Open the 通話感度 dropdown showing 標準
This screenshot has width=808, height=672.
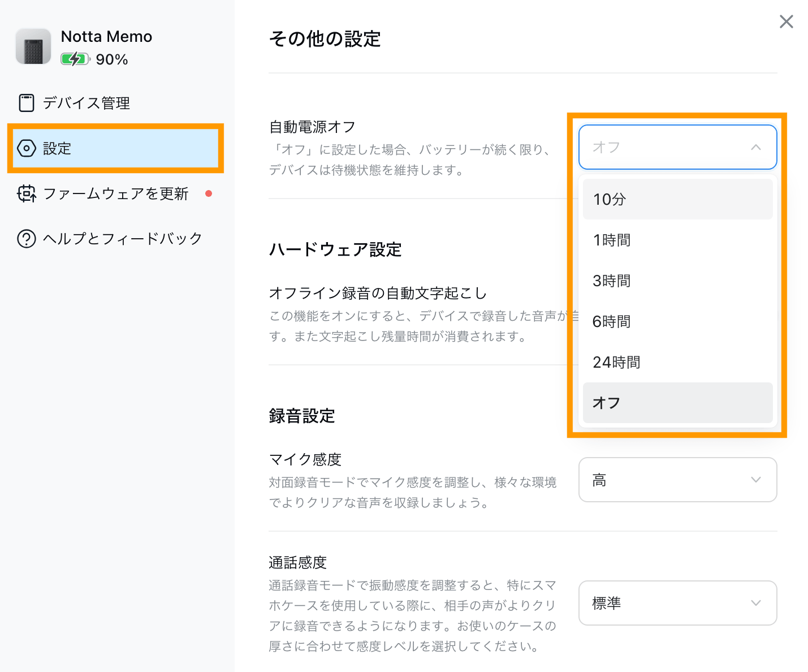[x=677, y=603]
